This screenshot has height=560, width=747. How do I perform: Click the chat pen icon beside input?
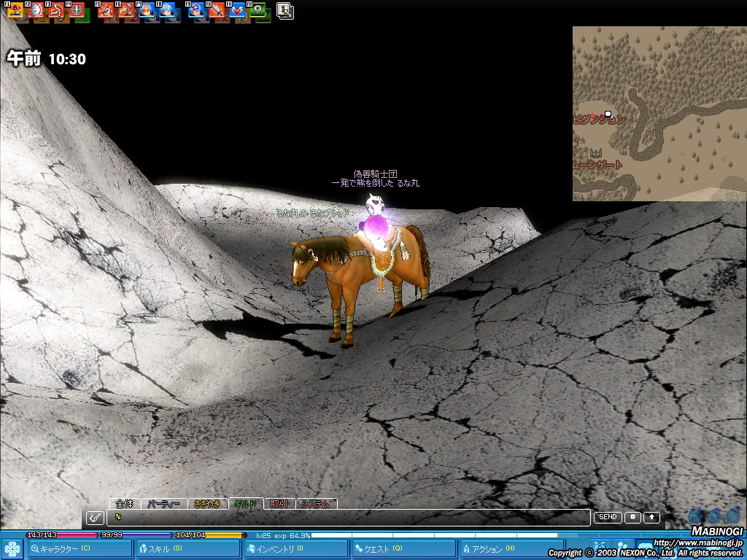[x=95, y=518]
